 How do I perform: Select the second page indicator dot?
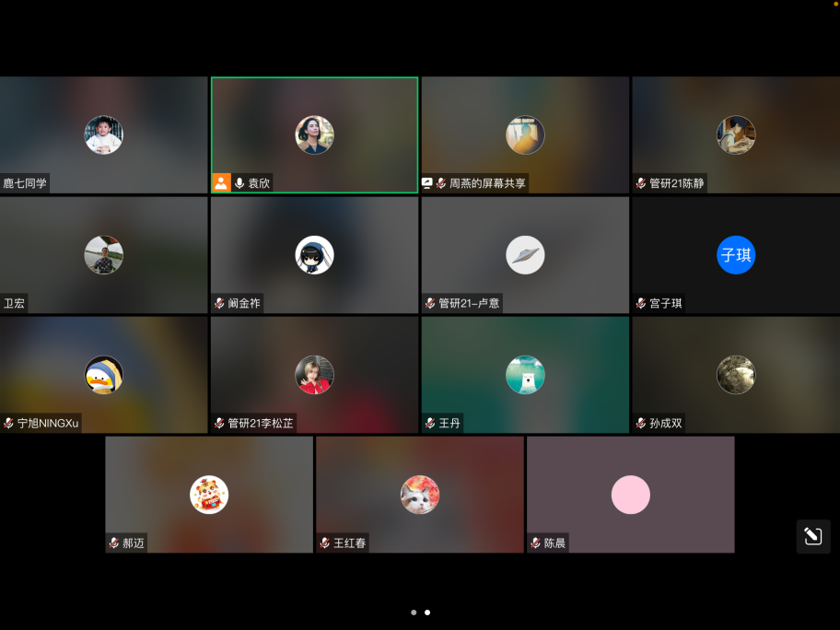[427, 612]
